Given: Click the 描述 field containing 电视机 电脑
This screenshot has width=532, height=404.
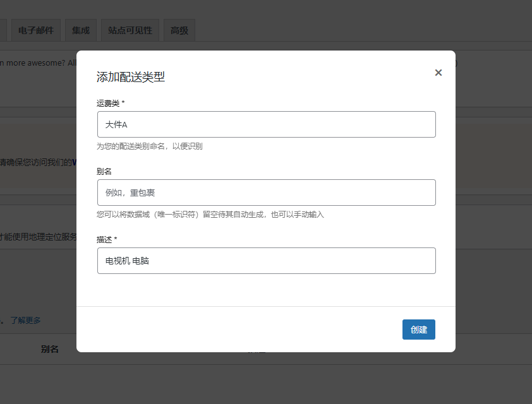Looking at the screenshot, I should pos(266,261).
